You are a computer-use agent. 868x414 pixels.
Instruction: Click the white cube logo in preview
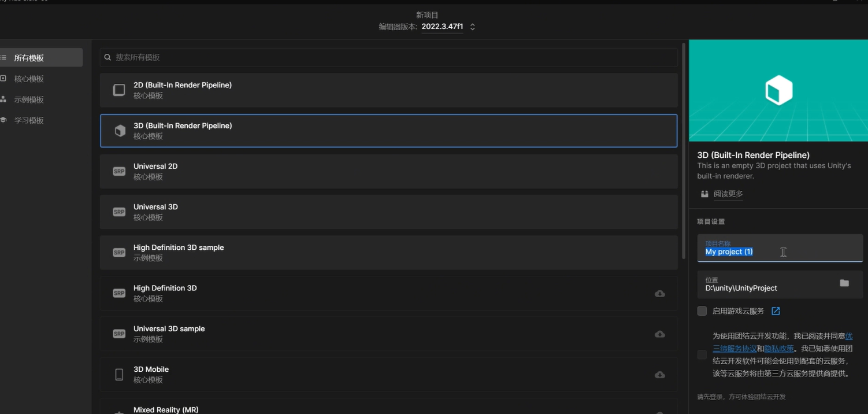(779, 90)
